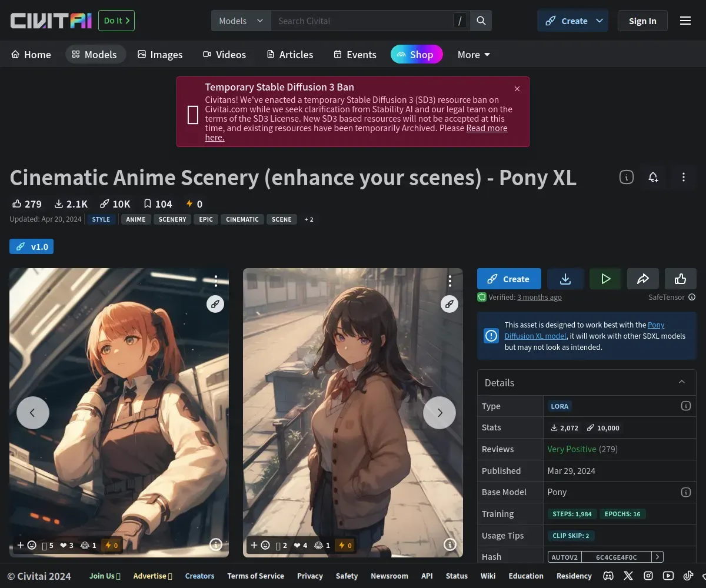Click the heart reaction count 3

[67, 545]
